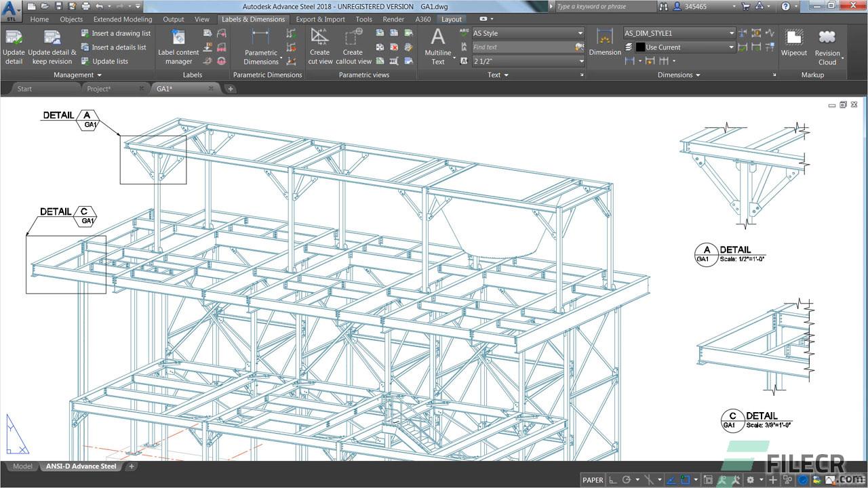Viewport: 868px width, 488px height.
Task: Toggle PAPER space mode in status bar
Action: click(x=593, y=480)
